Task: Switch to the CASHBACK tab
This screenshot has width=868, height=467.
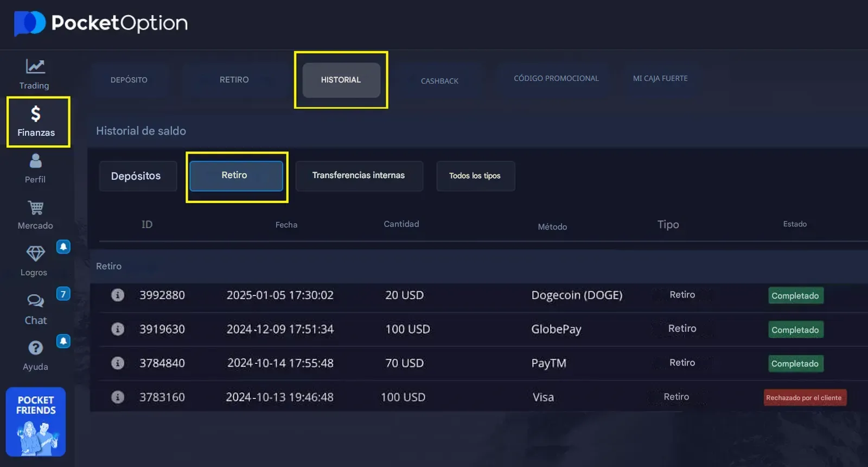Action: (x=439, y=81)
